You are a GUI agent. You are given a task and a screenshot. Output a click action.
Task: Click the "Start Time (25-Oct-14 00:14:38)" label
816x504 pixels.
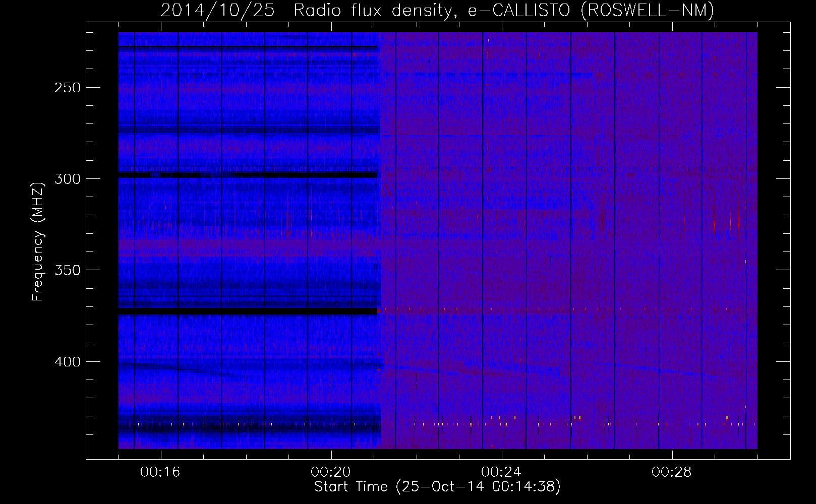tap(437, 487)
